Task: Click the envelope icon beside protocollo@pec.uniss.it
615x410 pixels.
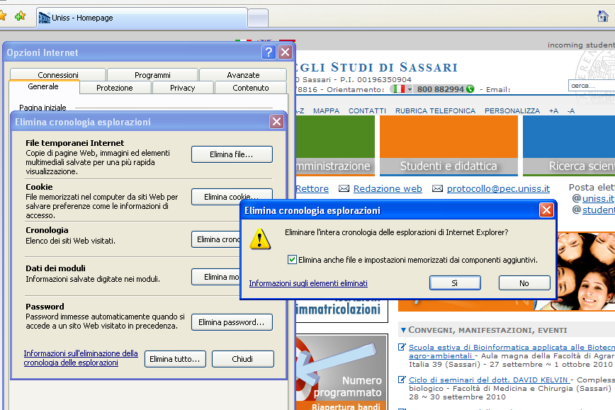Action: coord(436,188)
